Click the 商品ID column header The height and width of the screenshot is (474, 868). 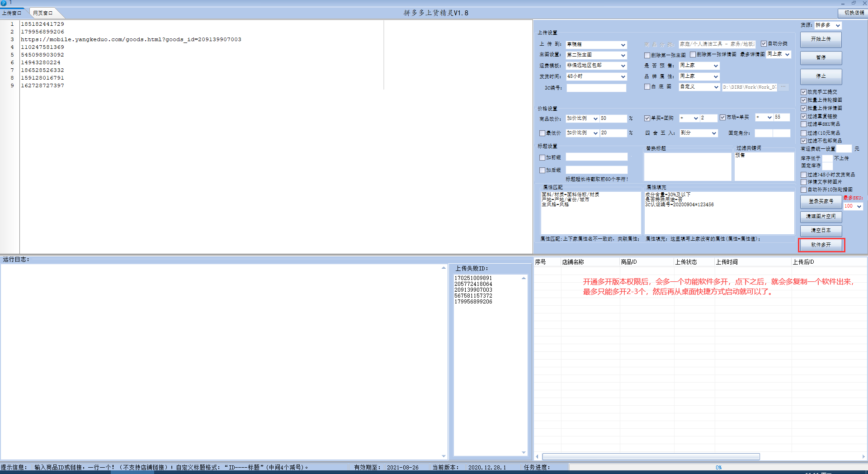click(646, 262)
